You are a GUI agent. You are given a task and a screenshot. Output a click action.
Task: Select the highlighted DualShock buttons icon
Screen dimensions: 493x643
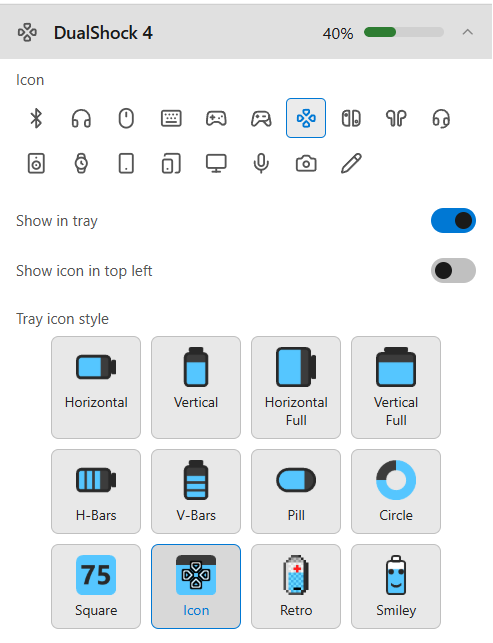pyautogui.click(x=306, y=118)
